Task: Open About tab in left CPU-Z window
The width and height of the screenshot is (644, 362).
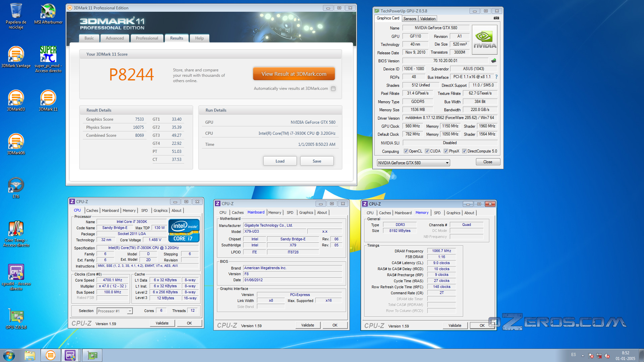Action: 176,210
